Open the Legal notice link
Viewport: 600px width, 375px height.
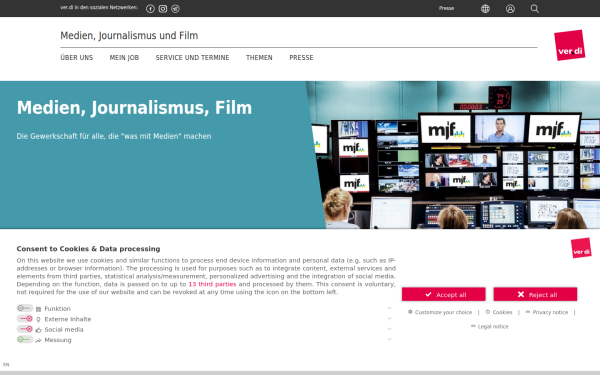490,326
